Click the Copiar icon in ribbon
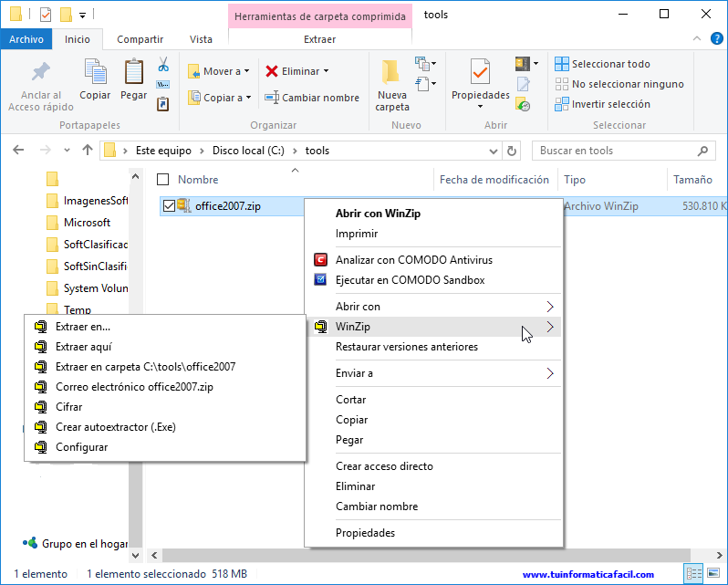 click(x=95, y=71)
